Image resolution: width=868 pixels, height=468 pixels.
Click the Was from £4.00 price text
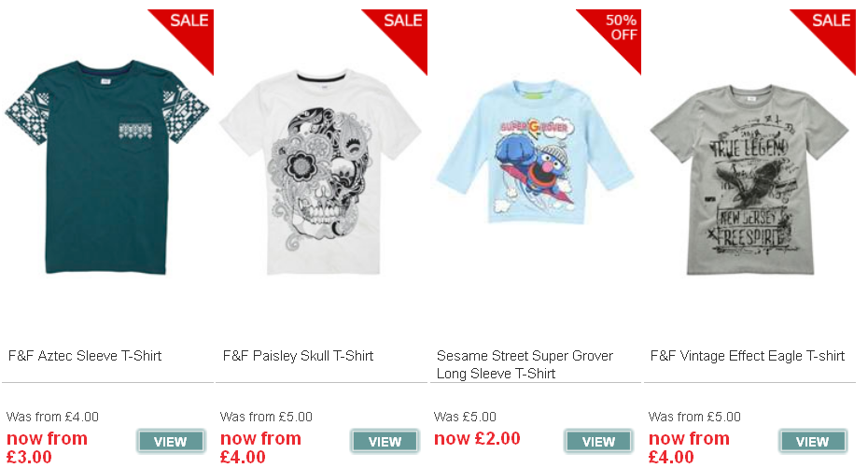point(52,417)
